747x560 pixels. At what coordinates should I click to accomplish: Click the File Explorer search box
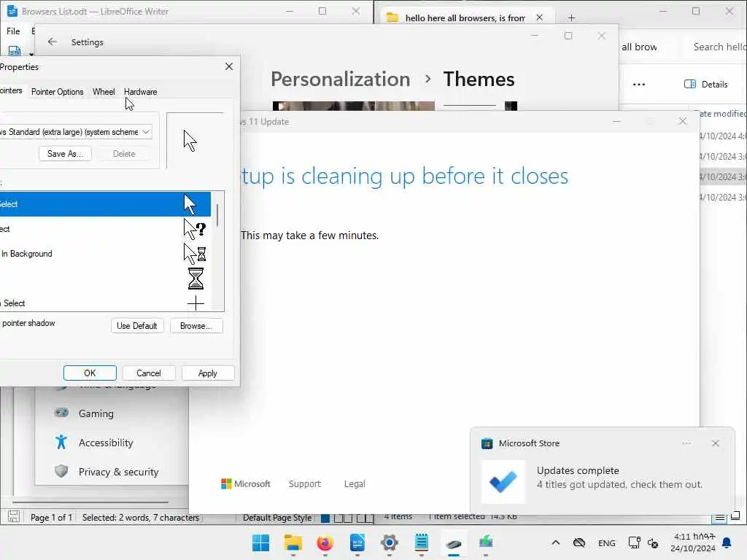(x=719, y=47)
